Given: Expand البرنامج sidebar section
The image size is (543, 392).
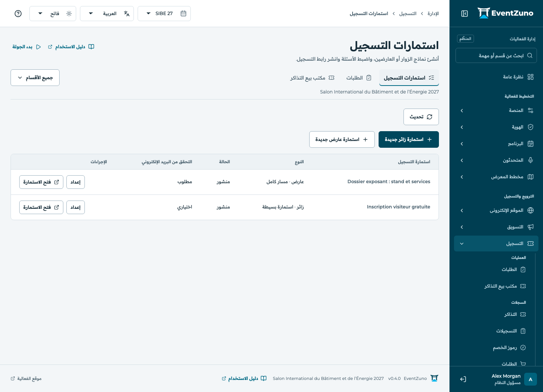Looking at the screenshot, I should coord(496,144).
